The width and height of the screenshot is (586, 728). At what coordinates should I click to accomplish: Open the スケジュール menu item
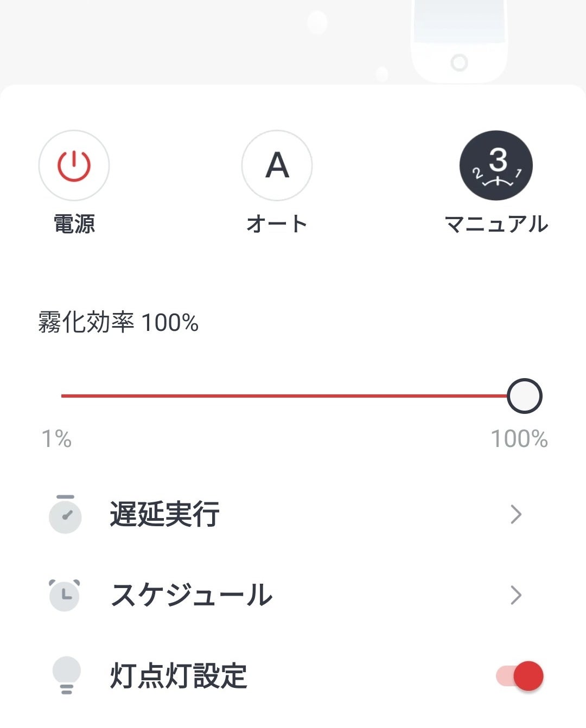pyautogui.click(x=293, y=595)
